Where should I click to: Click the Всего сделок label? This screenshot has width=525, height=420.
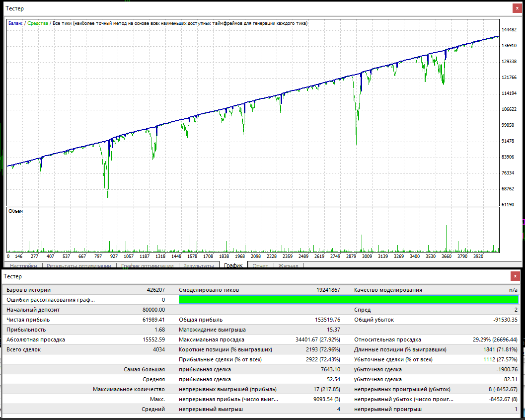pyautogui.click(x=23, y=349)
